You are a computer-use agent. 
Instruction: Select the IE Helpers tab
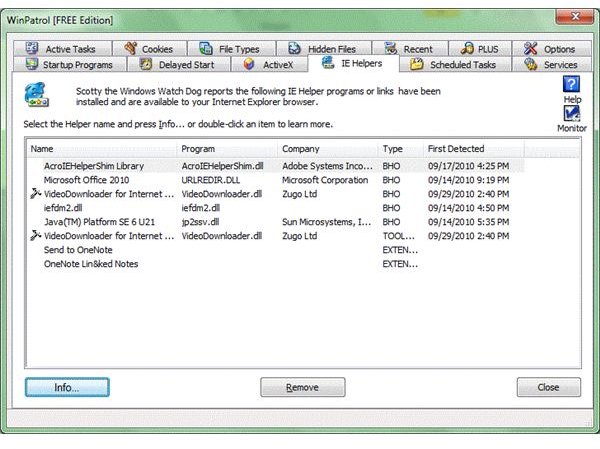tap(353, 63)
